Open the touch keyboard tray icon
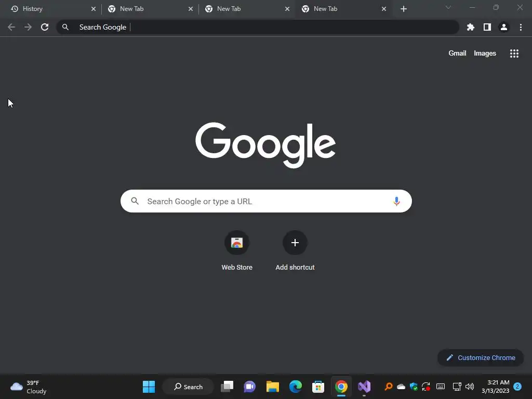 tap(441, 387)
